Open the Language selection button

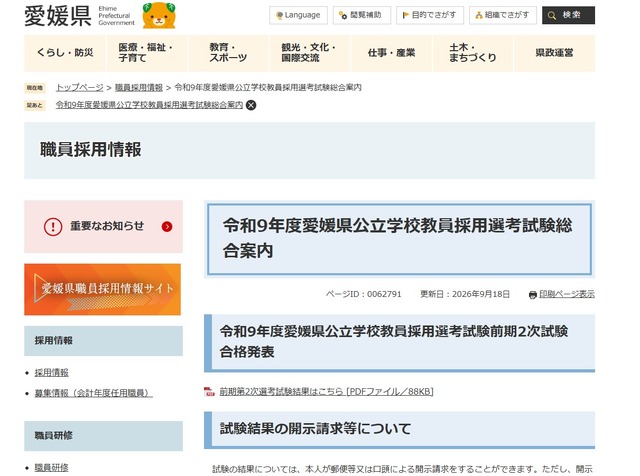pos(298,15)
